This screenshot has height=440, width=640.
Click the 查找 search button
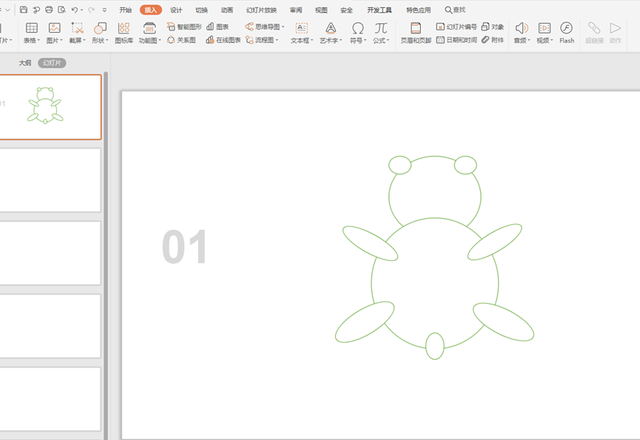point(455,9)
